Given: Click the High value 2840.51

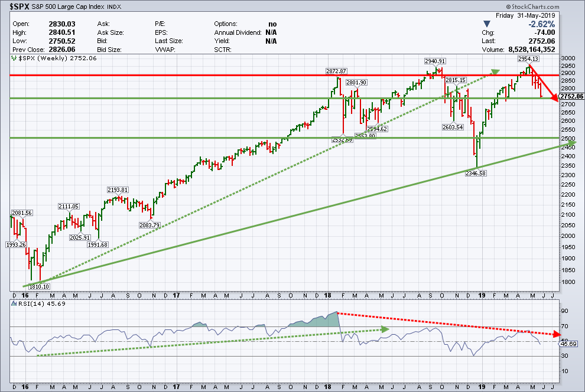Looking at the screenshot, I should pyautogui.click(x=62, y=32).
